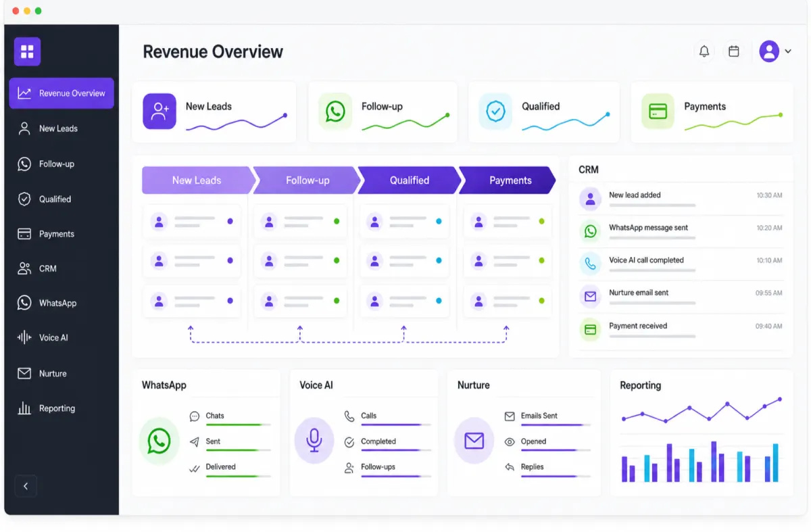
Task: Open first lead card under New Leads
Action: [192, 221]
